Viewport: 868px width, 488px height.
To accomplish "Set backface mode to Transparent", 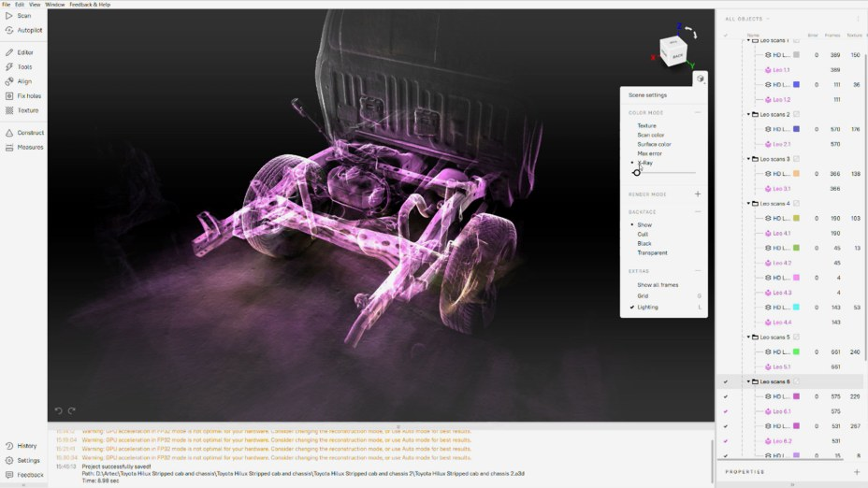I will pyautogui.click(x=652, y=252).
